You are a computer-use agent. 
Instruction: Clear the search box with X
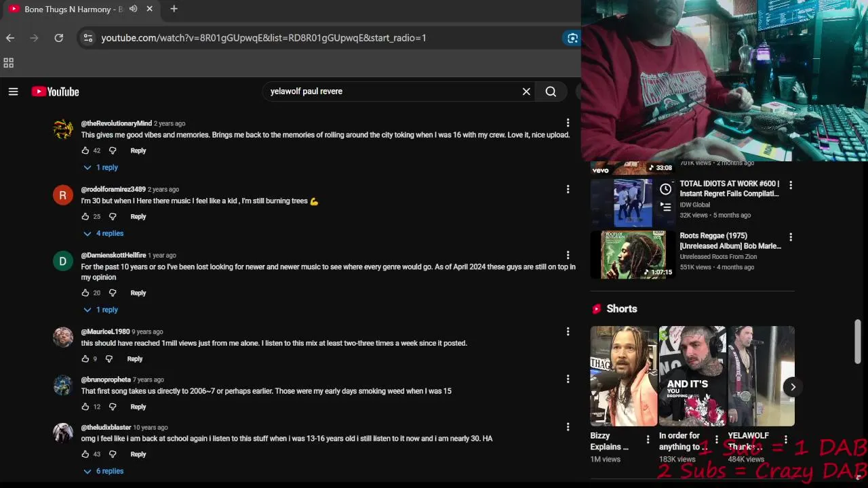tap(526, 91)
